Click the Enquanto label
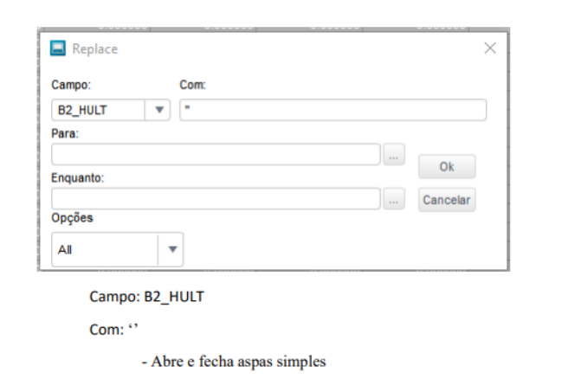 [x=77, y=177]
